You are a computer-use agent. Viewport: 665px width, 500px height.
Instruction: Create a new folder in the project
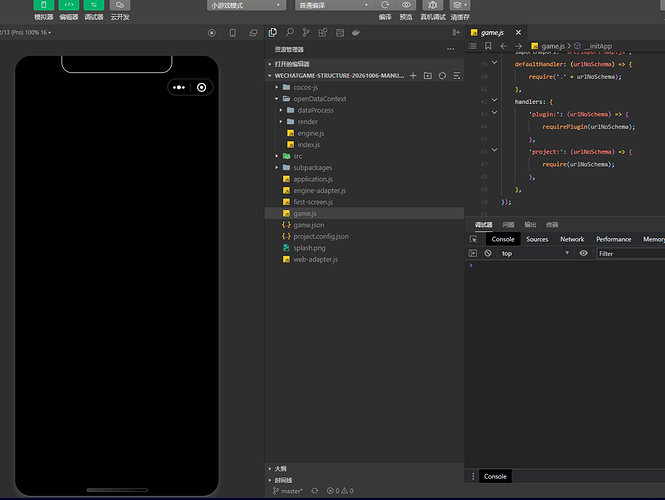428,75
